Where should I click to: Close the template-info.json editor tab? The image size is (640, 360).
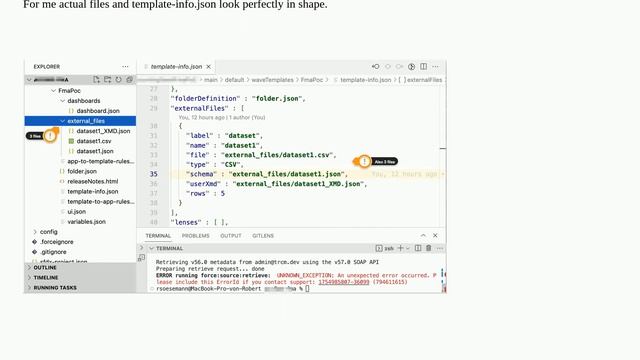coord(209,67)
